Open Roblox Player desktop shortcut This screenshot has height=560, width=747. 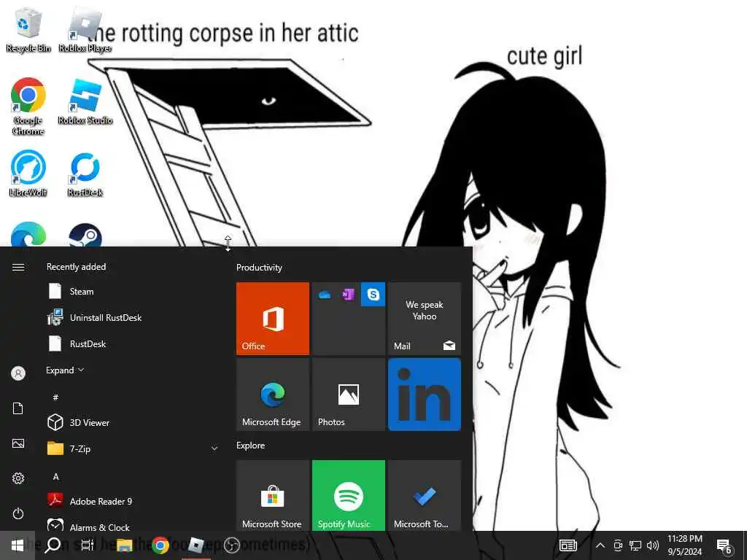point(85,30)
